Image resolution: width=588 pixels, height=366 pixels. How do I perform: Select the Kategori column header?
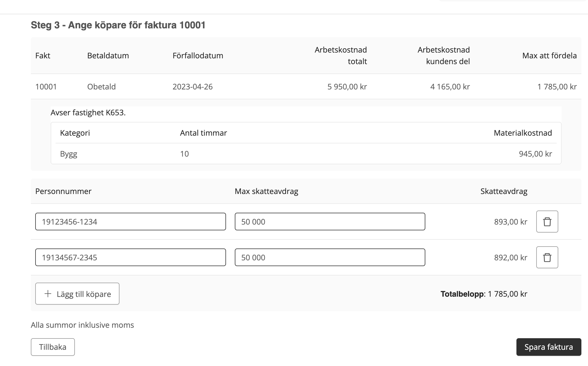[75, 133]
